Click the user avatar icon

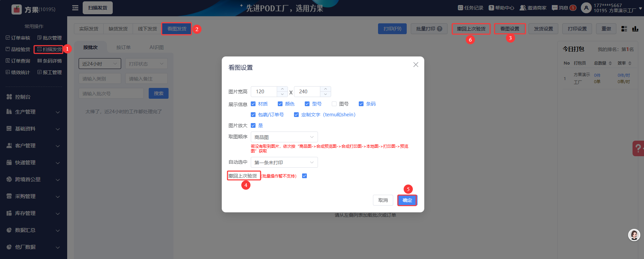pos(586,8)
